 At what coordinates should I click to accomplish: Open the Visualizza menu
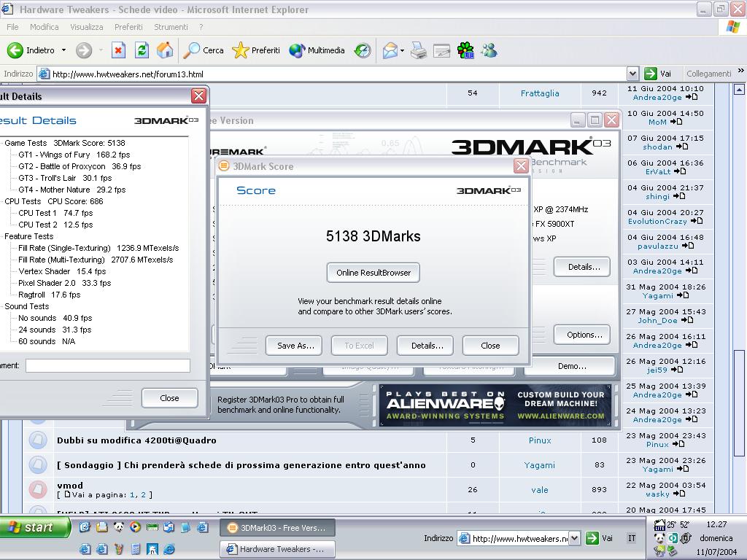coord(87,27)
